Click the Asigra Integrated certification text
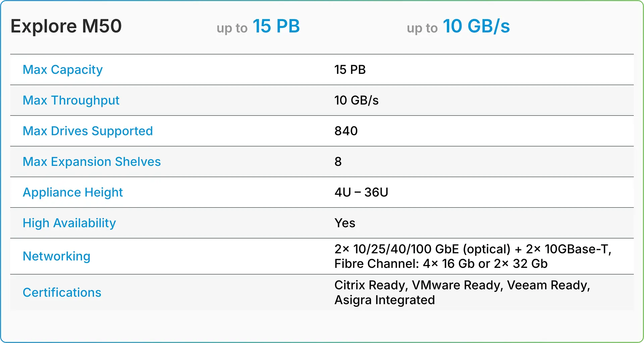 click(384, 300)
